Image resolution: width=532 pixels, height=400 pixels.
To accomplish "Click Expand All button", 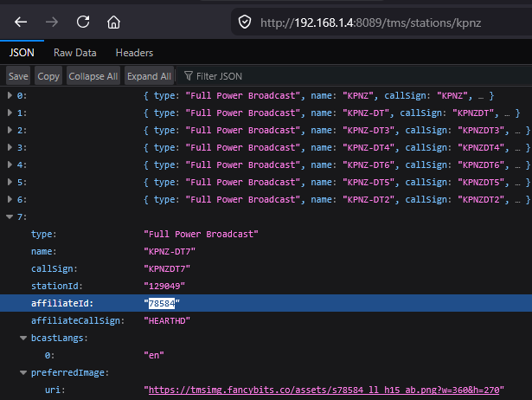I will (149, 76).
